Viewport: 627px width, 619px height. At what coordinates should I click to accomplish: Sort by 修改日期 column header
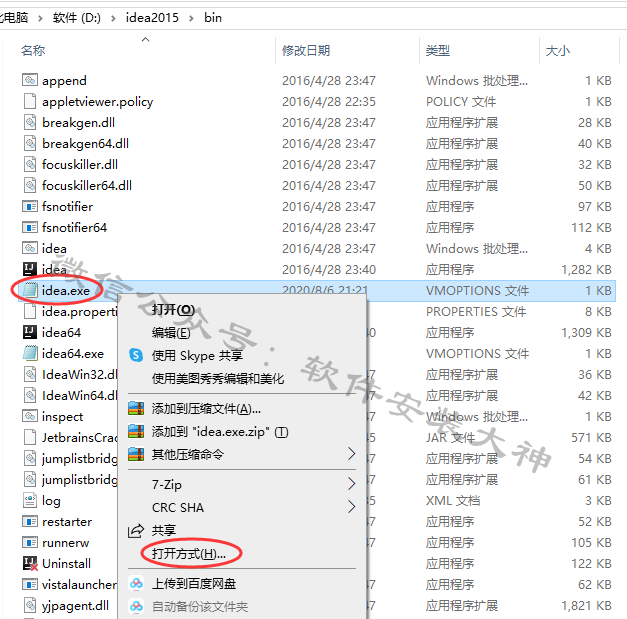[306, 50]
